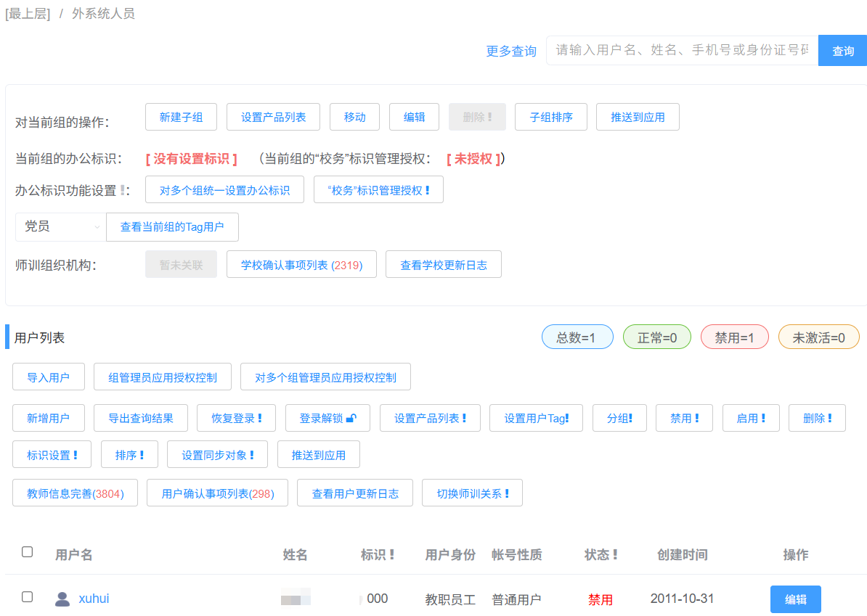The height and width of the screenshot is (616, 867).
Task: Click "校务"标识管理授权 button
Action: (x=378, y=190)
